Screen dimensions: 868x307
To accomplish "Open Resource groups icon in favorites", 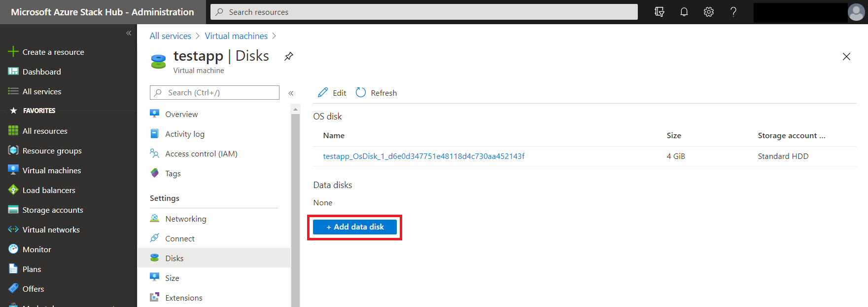I will pyautogui.click(x=13, y=151).
